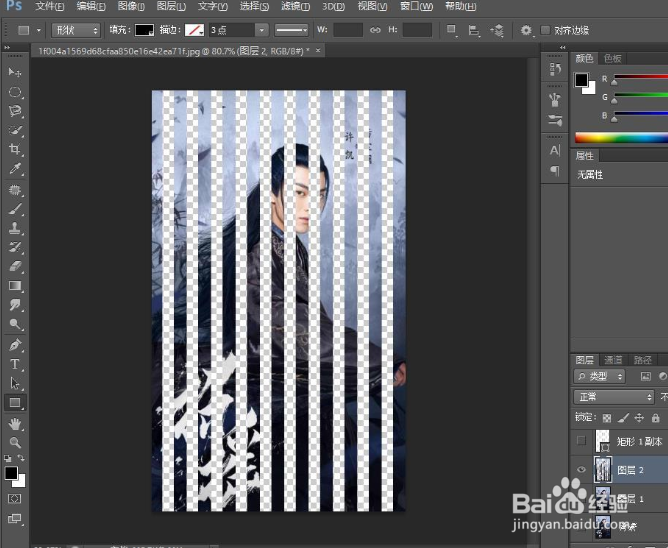Viewport: 668px width, 548px height.
Task: Select the Horizontal Type tool
Action: click(14, 364)
